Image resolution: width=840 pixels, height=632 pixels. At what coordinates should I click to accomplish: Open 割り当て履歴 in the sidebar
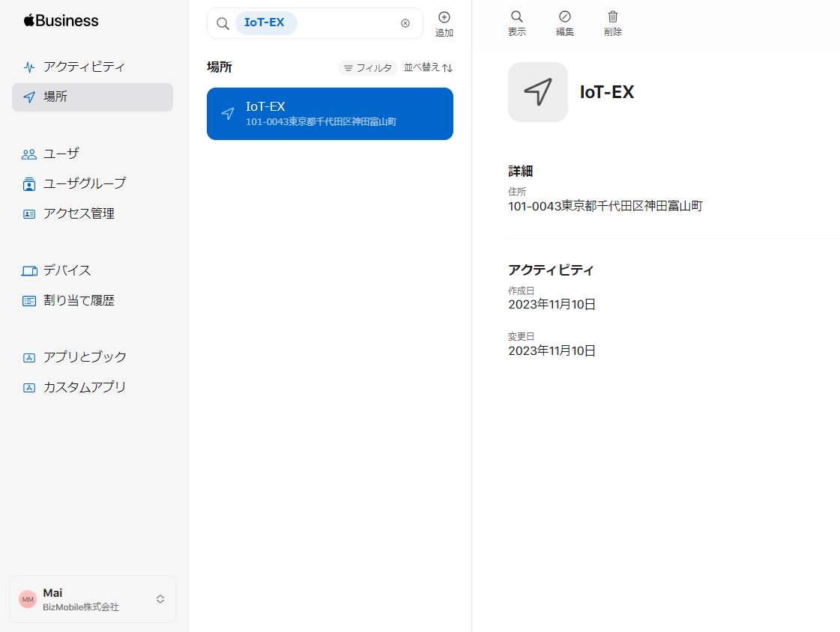79,301
